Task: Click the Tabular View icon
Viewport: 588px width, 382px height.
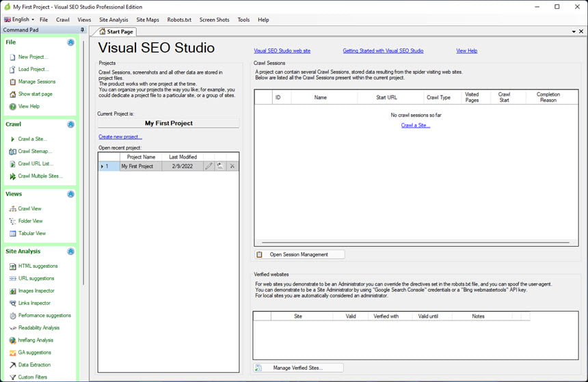Action: click(x=12, y=234)
